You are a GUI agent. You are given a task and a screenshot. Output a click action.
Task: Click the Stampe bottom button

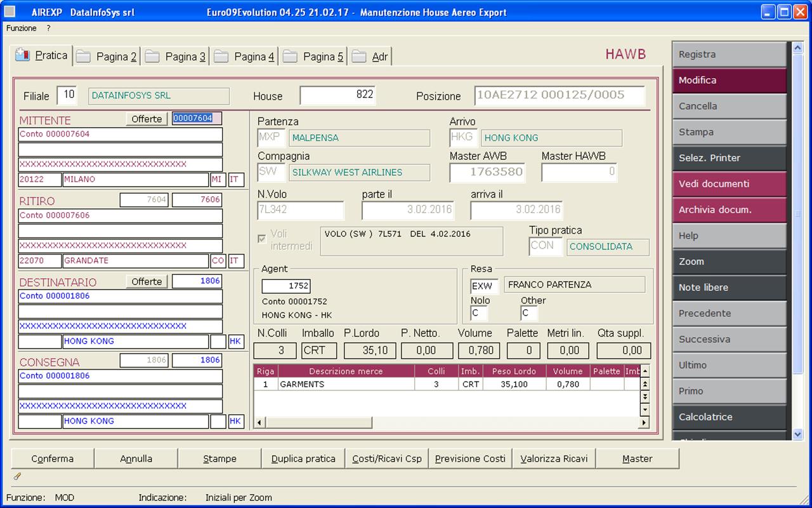coord(220,458)
